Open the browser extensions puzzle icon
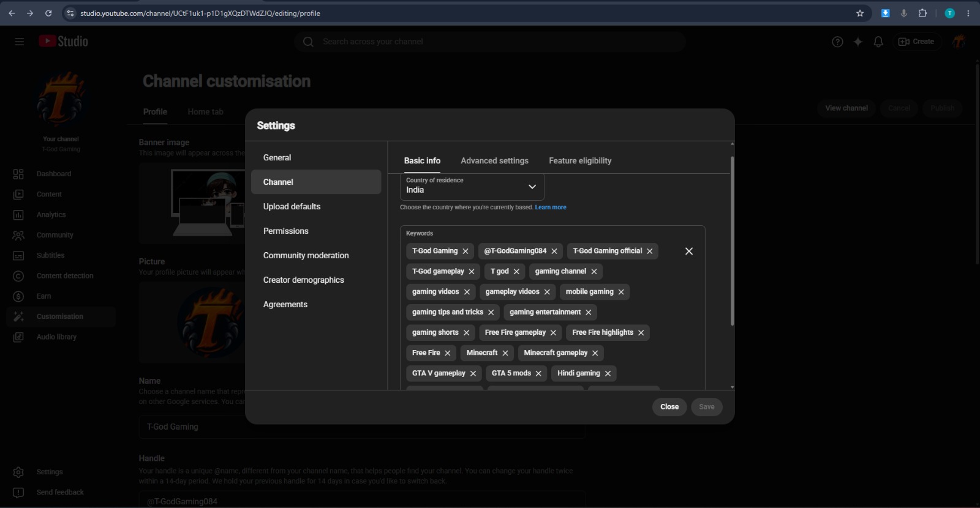 (x=922, y=13)
